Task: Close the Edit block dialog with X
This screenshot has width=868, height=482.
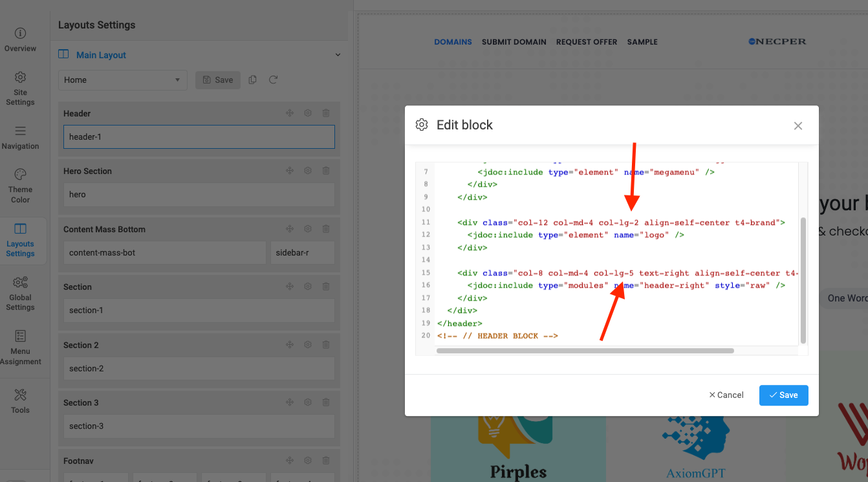Action: coord(798,126)
